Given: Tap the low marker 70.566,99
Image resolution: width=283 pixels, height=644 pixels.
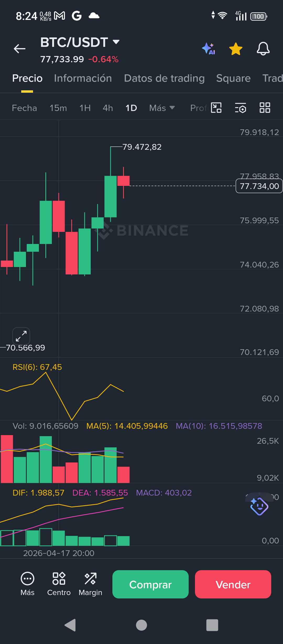Looking at the screenshot, I should pos(25,348).
